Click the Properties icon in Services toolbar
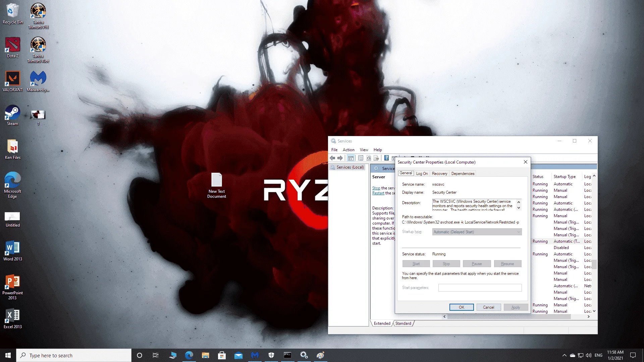 point(361,158)
